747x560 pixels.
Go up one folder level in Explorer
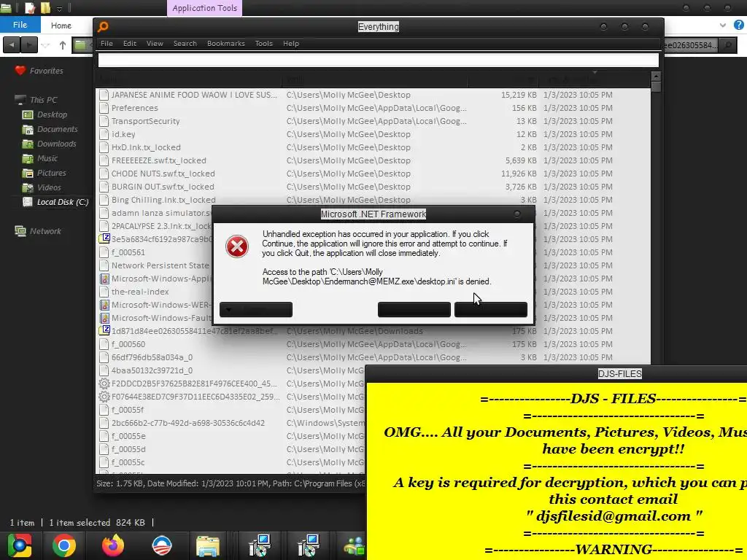pos(63,45)
